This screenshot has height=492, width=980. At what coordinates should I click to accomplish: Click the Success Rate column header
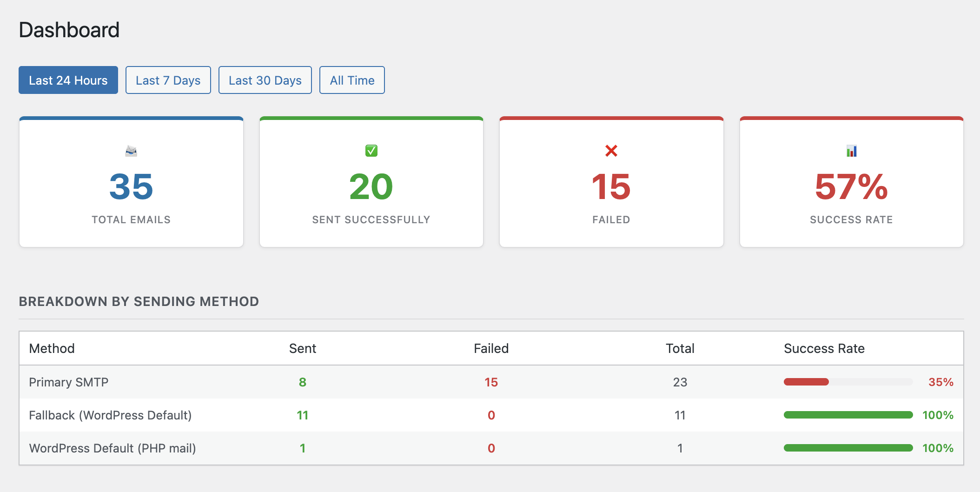824,348
